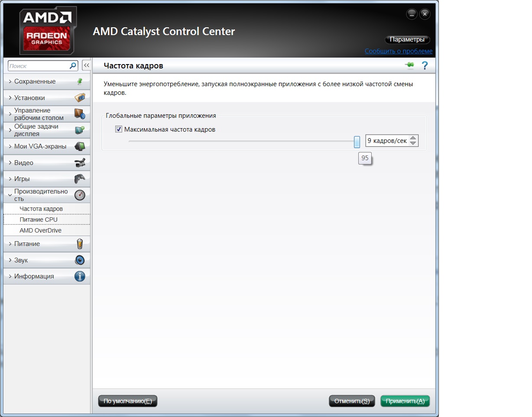Select Питание CPU tree item

[47, 220]
